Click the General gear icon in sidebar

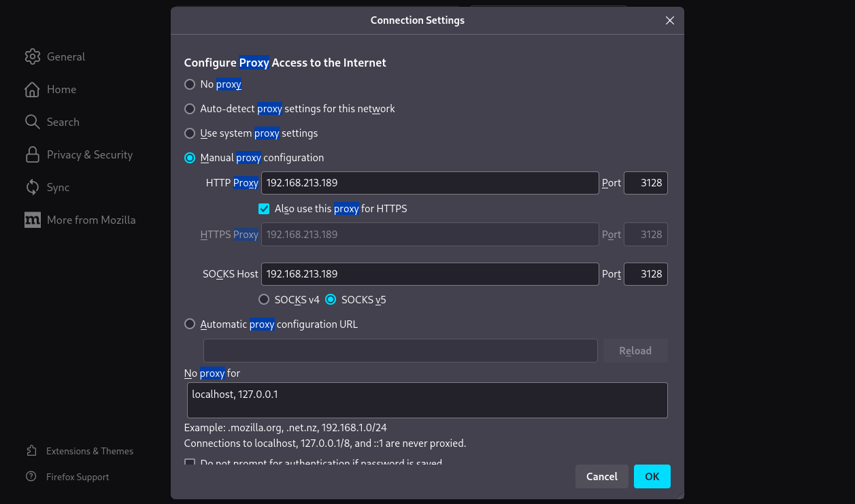point(32,56)
